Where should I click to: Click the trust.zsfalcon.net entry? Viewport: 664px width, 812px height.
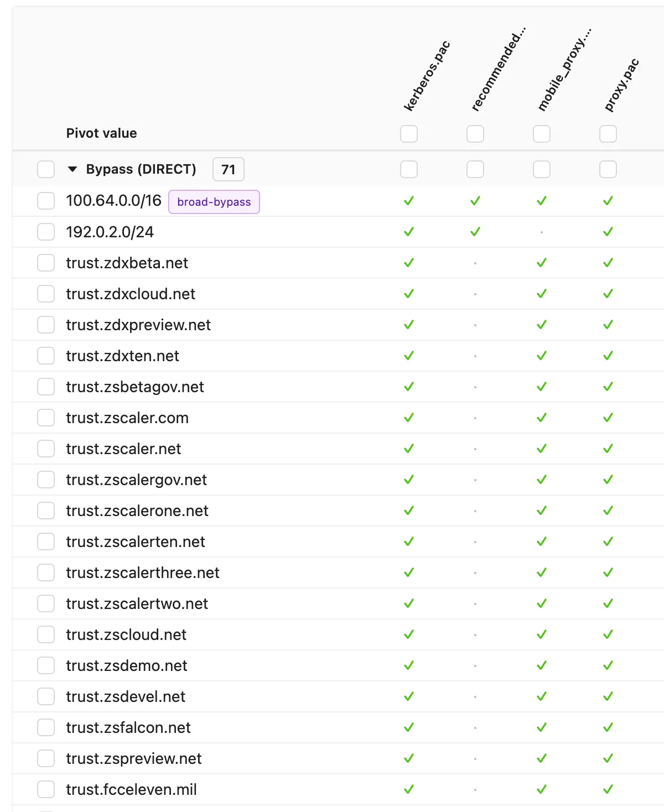(x=128, y=727)
